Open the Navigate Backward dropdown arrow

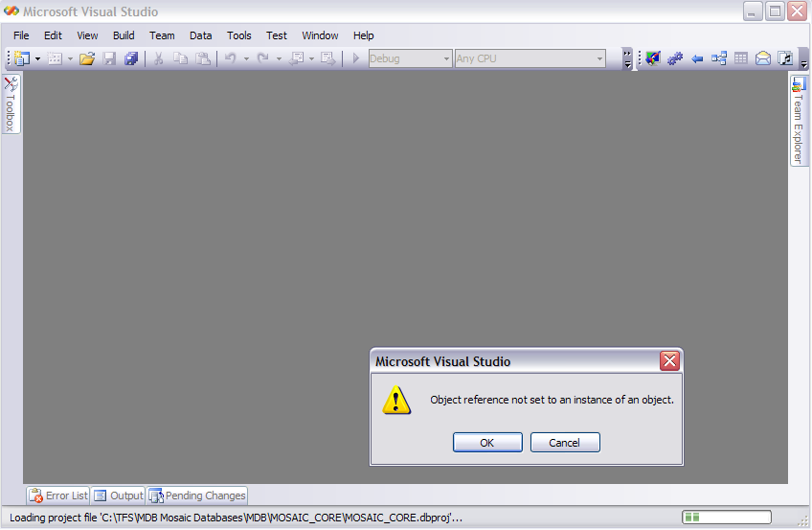pos(312,59)
